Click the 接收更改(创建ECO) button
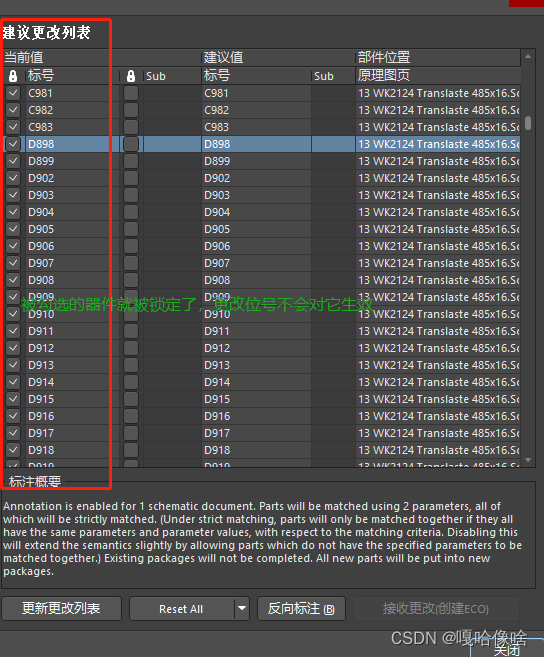This screenshot has width=544, height=657. click(436, 608)
